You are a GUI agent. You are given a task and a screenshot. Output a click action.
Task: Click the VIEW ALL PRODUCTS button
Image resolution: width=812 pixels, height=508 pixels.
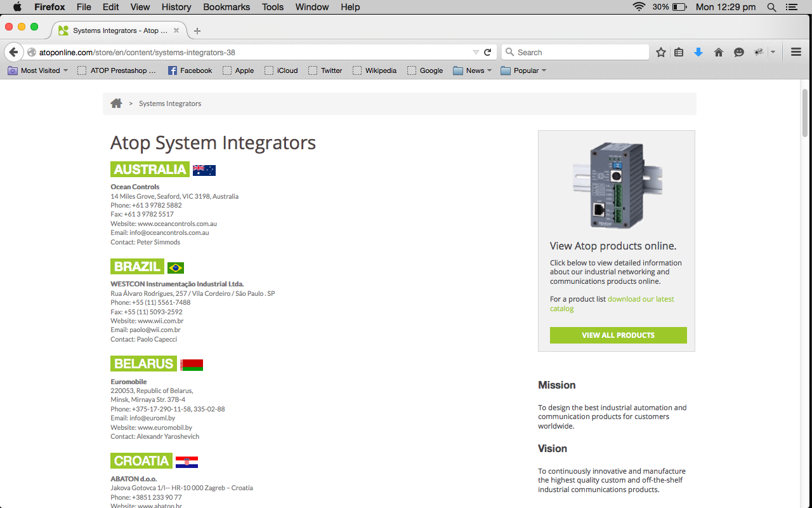click(619, 335)
